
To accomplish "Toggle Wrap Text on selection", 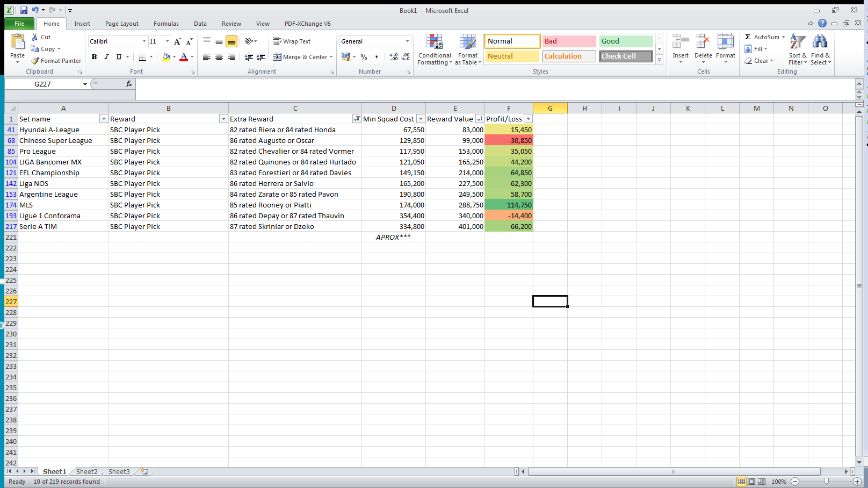I will pos(292,41).
